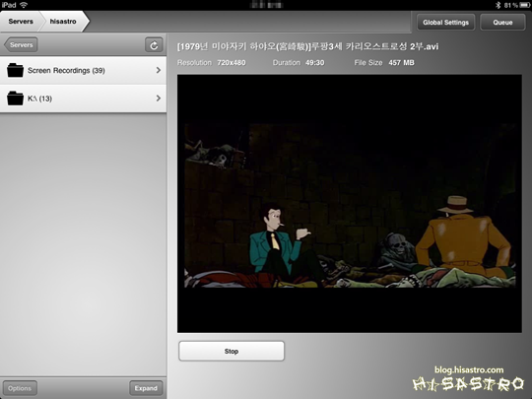Select the K:\ (13) label
532x399 pixels.
tap(39, 99)
